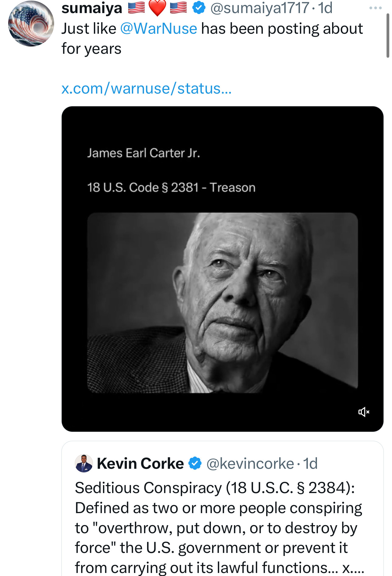Click the sumaiya display name
The height and width of the screenshot is (576, 392).
click(x=92, y=8)
